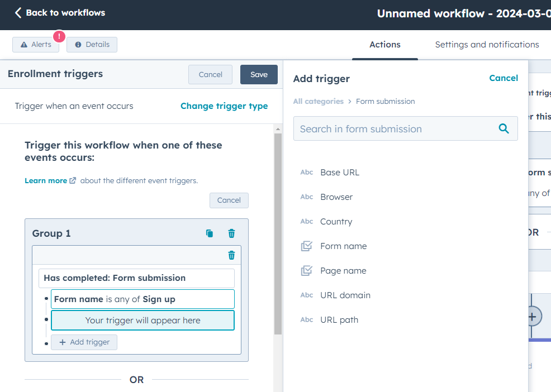Open the Learn more external link icon
The image size is (551, 392).
pyautogui.click(x=73, y=180)
